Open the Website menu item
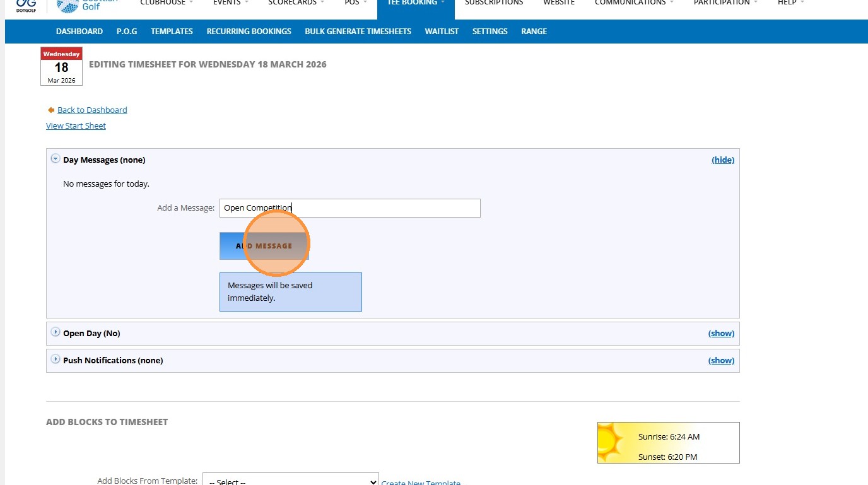This screenshot has width=868, height=485. 559,3
